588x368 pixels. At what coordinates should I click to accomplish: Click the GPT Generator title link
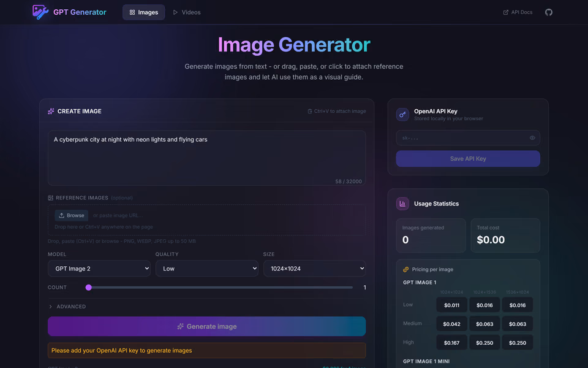coord(80,12)
